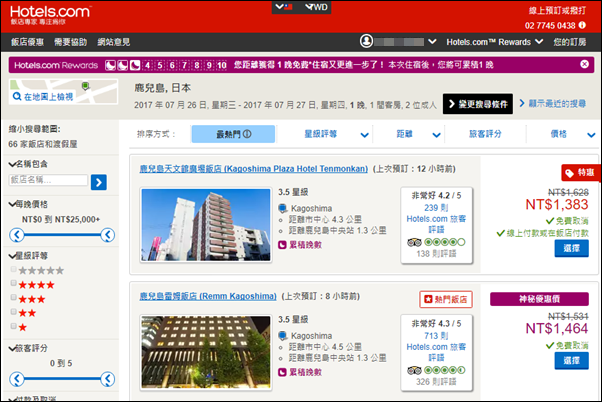602x402 pixels.
Task: Open Kagoshima Plaza Hotel Tenmonkan link
Action: tap(253, 169)
